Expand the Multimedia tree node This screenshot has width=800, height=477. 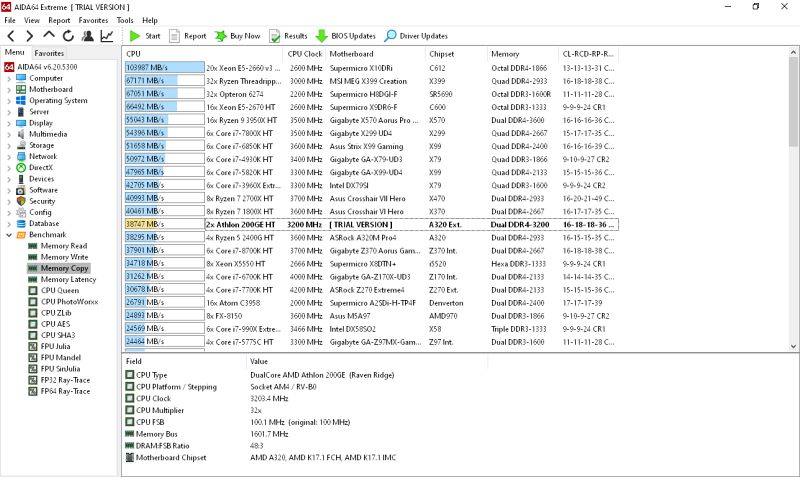9,134
